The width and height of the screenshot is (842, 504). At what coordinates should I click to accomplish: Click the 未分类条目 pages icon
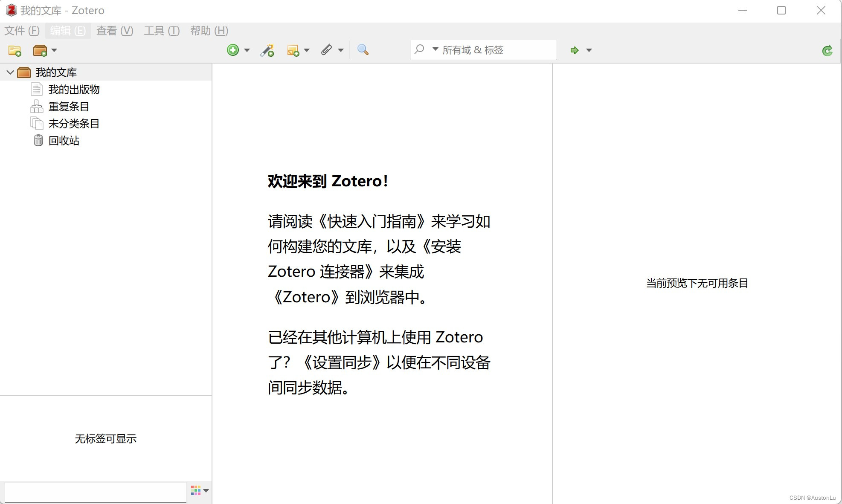37,123
